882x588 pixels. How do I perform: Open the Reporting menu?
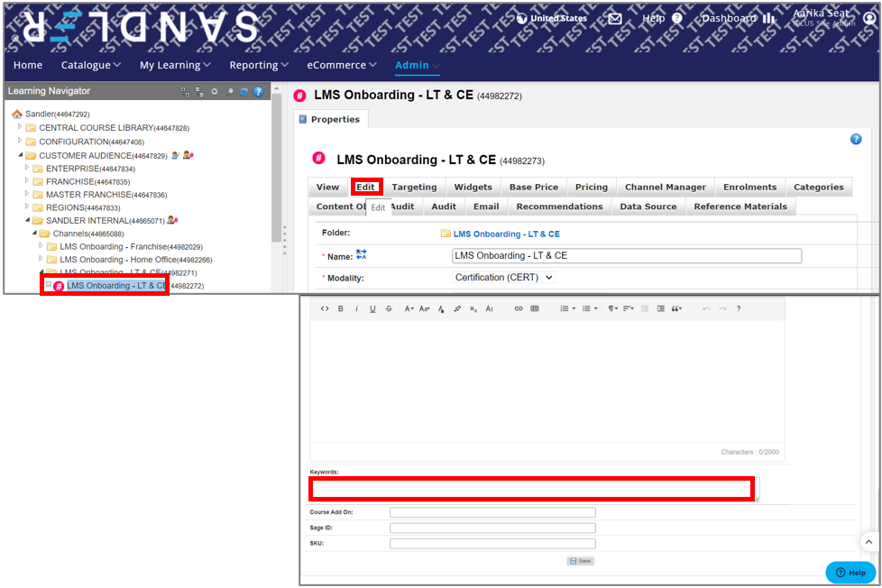tap(259, 65)
